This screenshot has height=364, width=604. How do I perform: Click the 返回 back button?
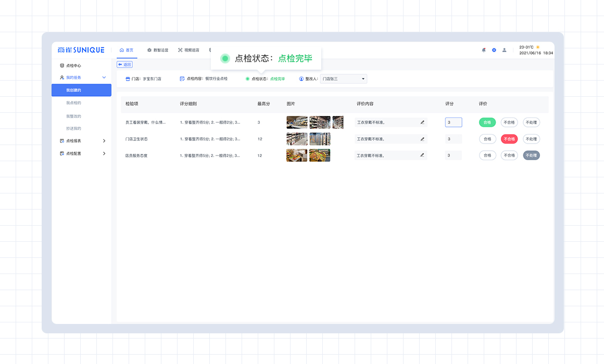(x=125, y=64)
